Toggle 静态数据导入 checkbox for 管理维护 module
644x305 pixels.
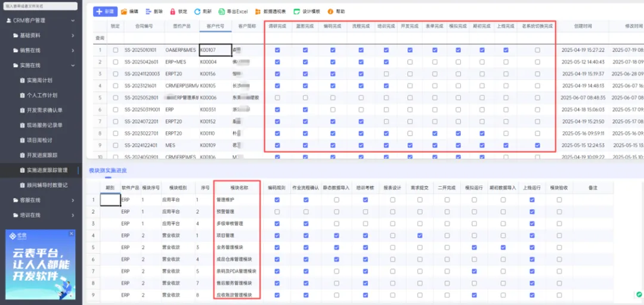(336, 200)
